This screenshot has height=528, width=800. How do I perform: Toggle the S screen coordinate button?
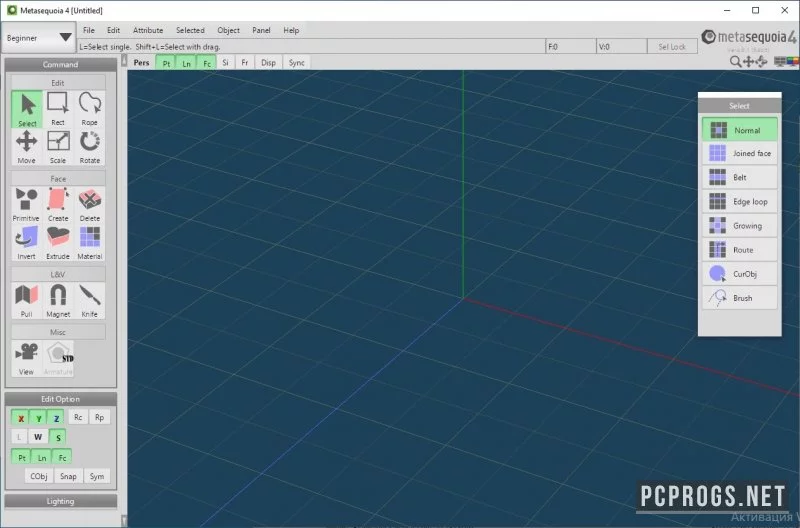pyautogui.click(x=58, y=437)
